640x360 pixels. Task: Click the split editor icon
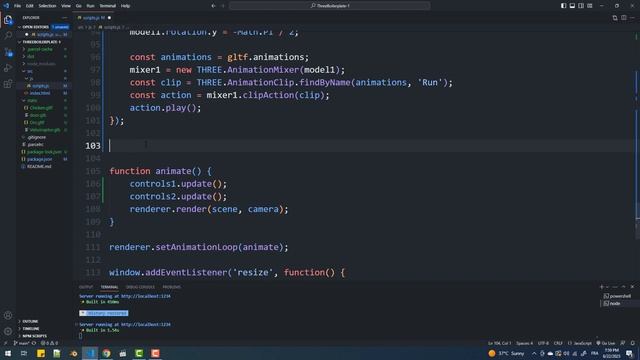(624, 18)
